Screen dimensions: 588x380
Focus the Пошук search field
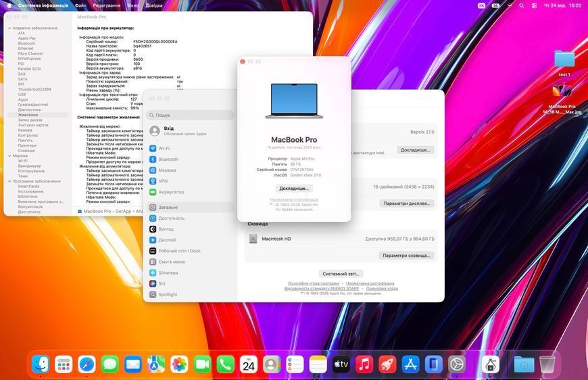coord(190,115)
